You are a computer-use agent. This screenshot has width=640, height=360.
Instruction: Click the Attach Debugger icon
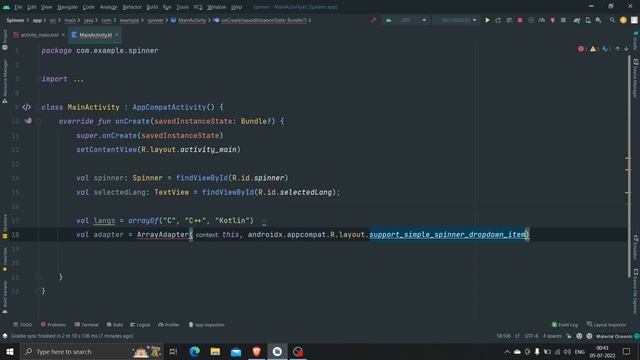point(552,20)
